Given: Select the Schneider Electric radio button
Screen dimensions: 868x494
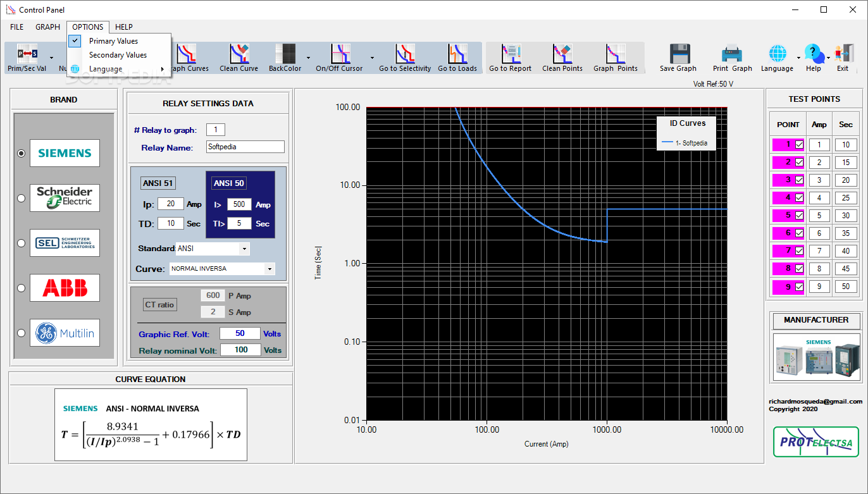Looking at the screenshot, I should (21, 198).
